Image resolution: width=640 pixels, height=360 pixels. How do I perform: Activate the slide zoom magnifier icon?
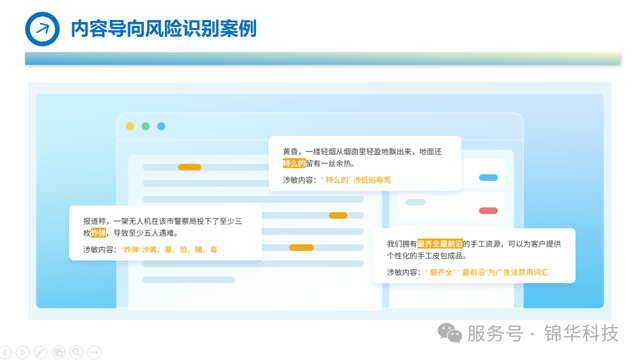tap(77, 352)
